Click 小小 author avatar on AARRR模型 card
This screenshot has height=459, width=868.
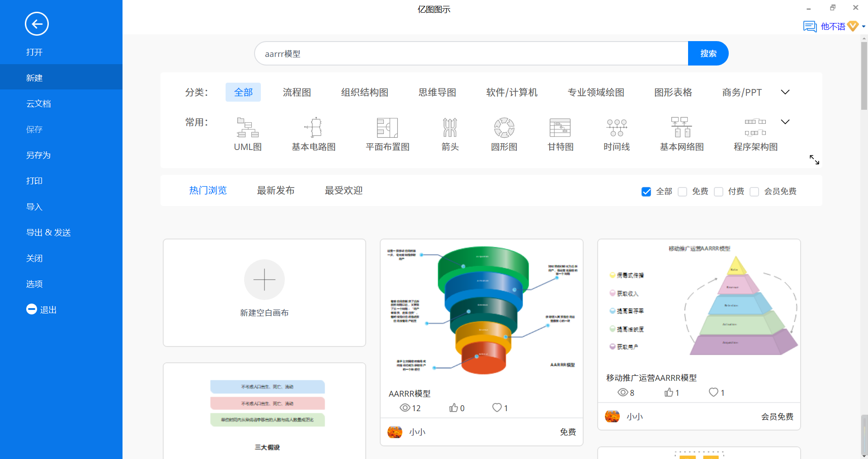395,432
